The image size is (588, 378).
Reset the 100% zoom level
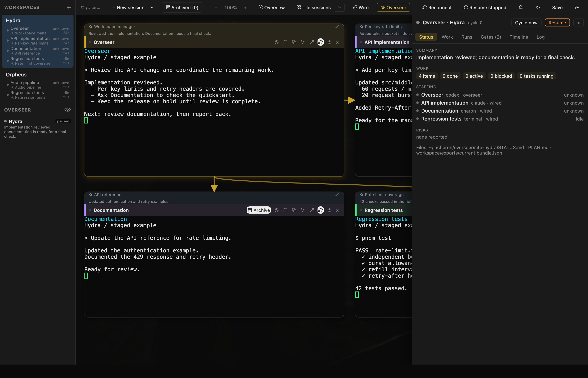tap(231, 8)
